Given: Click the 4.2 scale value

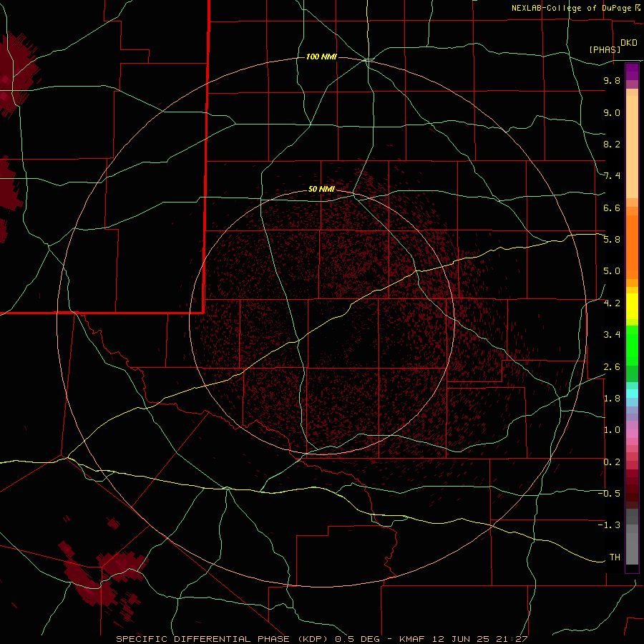Looking at the screenshot, I should click(x=612, y=303).
